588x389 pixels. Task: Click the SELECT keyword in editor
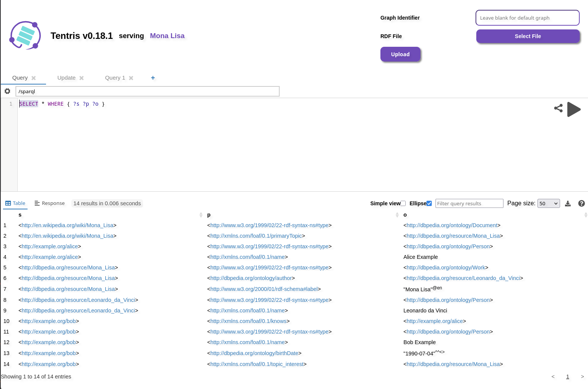click(x=29, y=104)
